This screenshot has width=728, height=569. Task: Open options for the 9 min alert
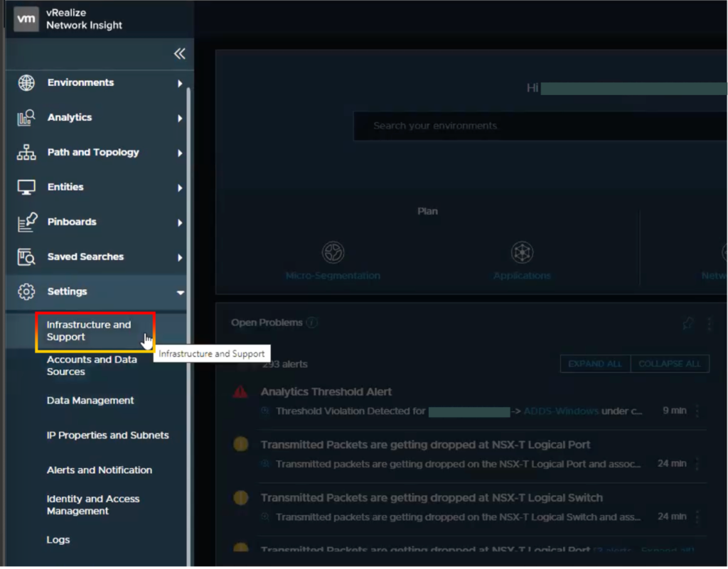click(x=697, y=411)
